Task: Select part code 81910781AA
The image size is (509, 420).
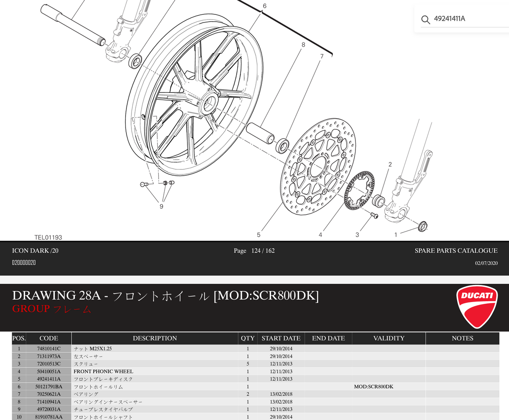Action: [49, 417]
